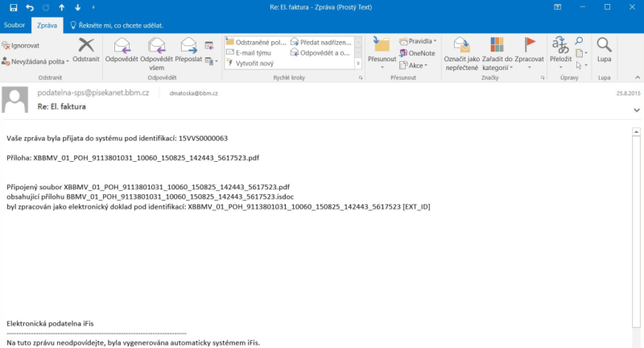Open Značky dialog launcher
Image resolution: width=644 pixels, height=348 pixels.
pos(543,77)
